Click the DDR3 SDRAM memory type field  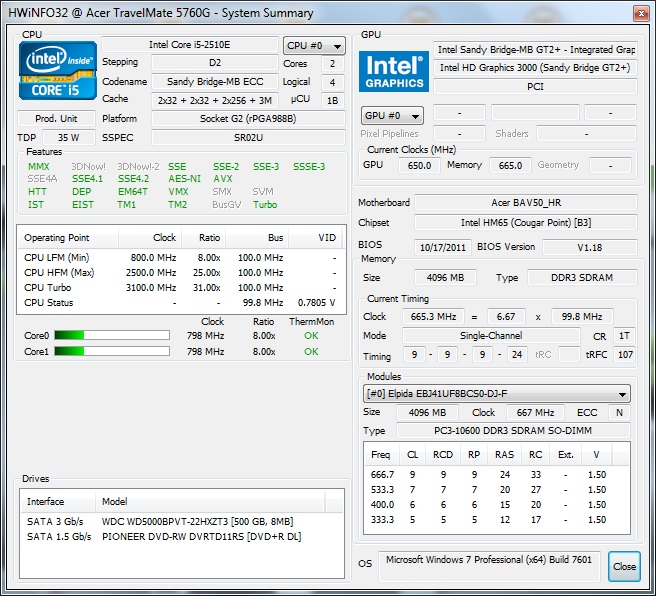[582, 278]
